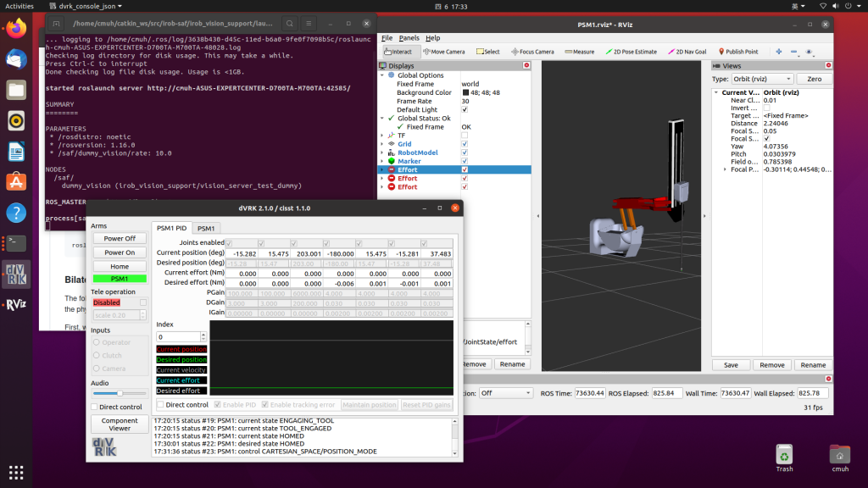Image resolution: width=868 pixels, height=488 pixels.
Task: Collapse the Global Options tree
Action: click(x=382, y=75)
